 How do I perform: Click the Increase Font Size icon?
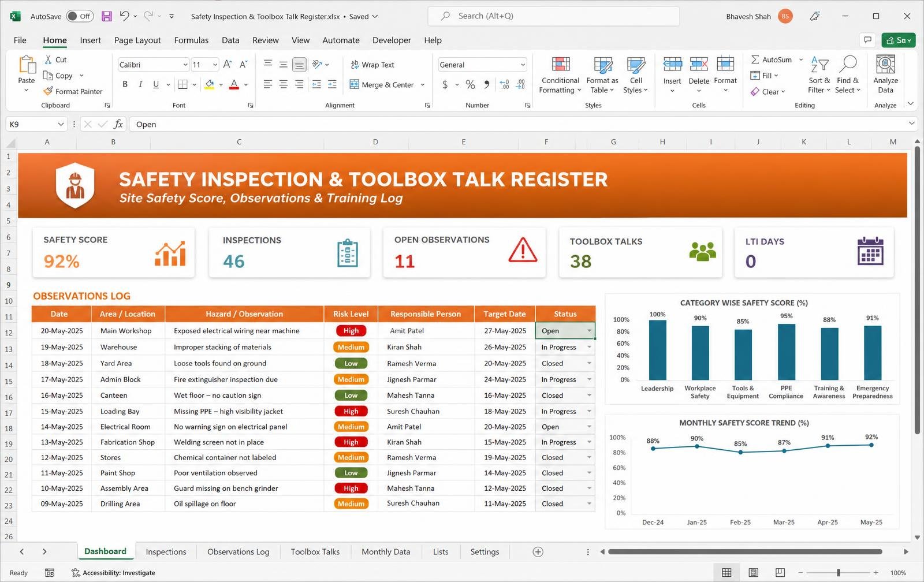click(228, 65)
